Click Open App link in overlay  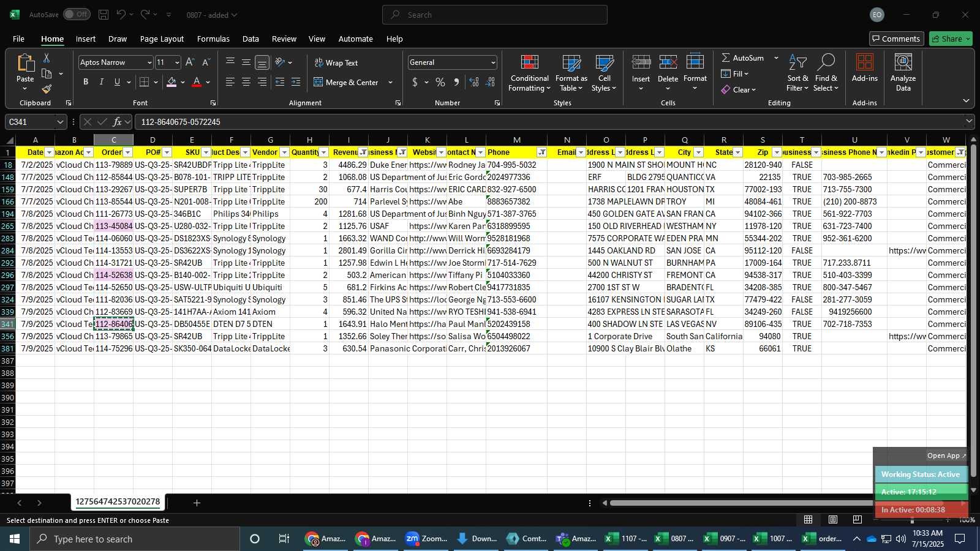946,455
